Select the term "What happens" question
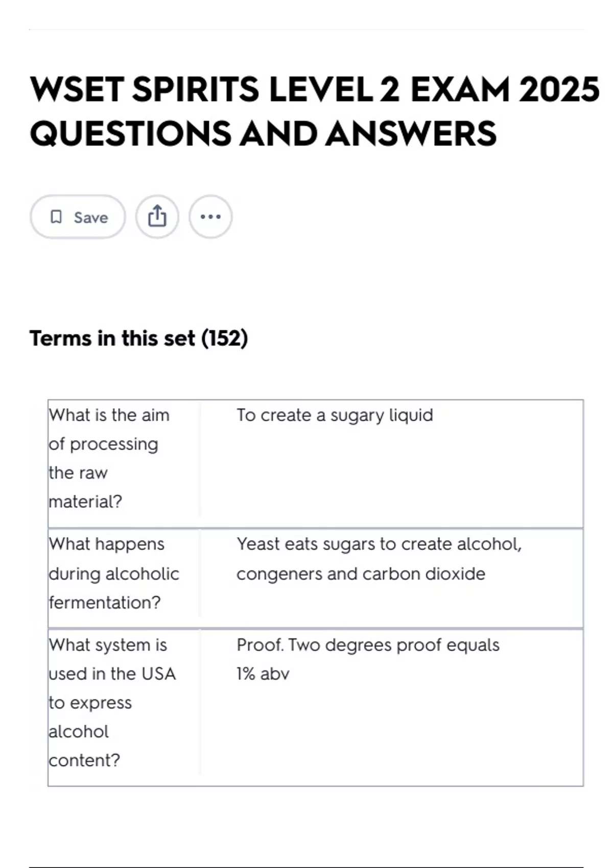 [x=107, y=544]
